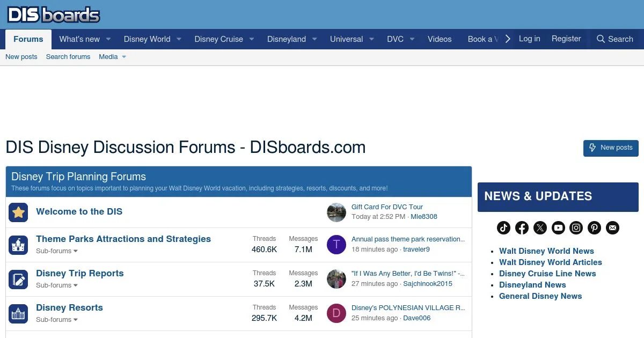Click the Log in link
644x338 pixels.
[529, 39]
